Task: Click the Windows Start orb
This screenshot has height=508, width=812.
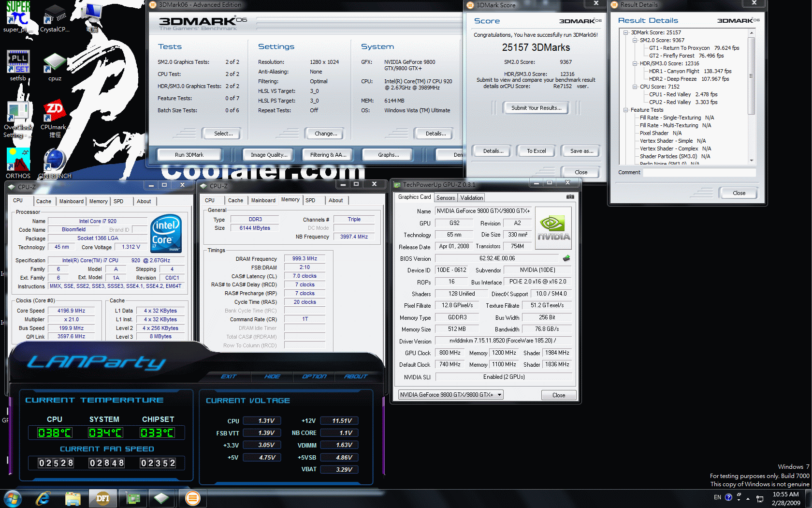Action: point(13,498)
